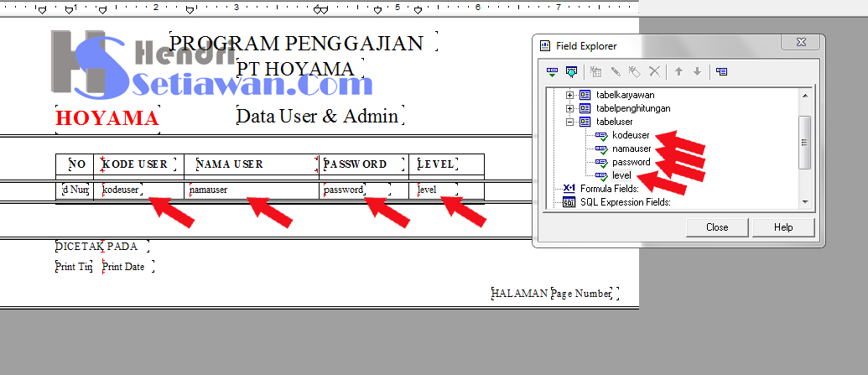Collapse the tabeluser table node
Screen dimensions: 868x375
click(x=569, y=122)
